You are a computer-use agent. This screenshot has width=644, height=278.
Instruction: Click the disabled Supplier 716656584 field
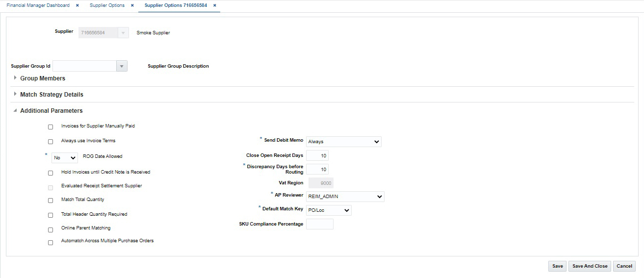click(98, 33)
